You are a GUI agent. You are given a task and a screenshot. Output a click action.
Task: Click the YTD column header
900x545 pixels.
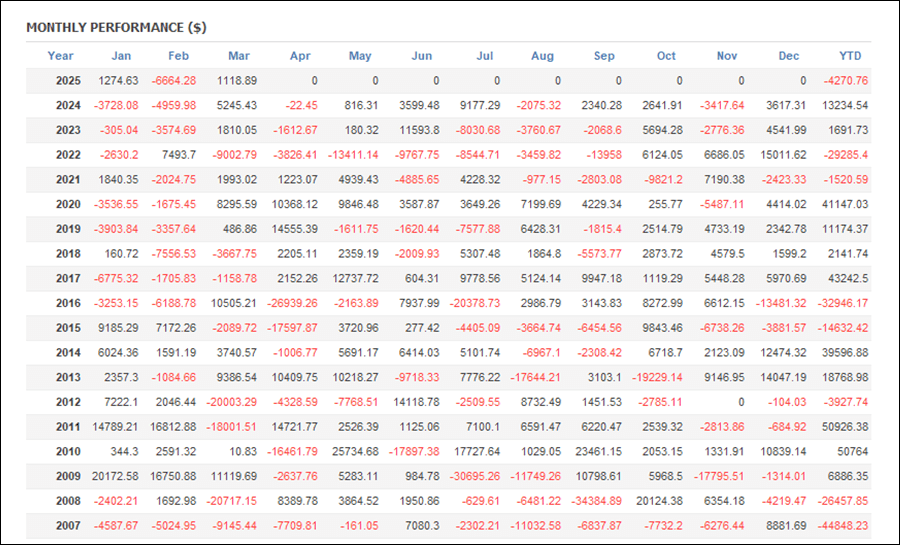pos(850,56)
